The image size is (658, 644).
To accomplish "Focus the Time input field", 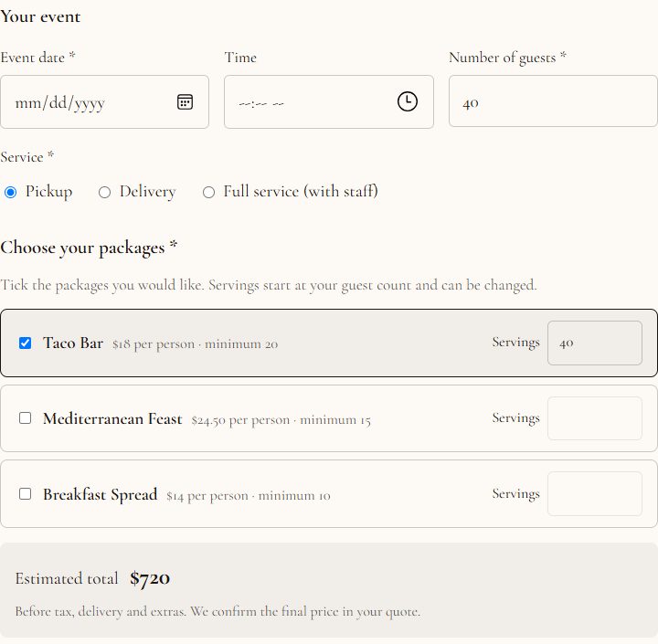I will [329, 102].
